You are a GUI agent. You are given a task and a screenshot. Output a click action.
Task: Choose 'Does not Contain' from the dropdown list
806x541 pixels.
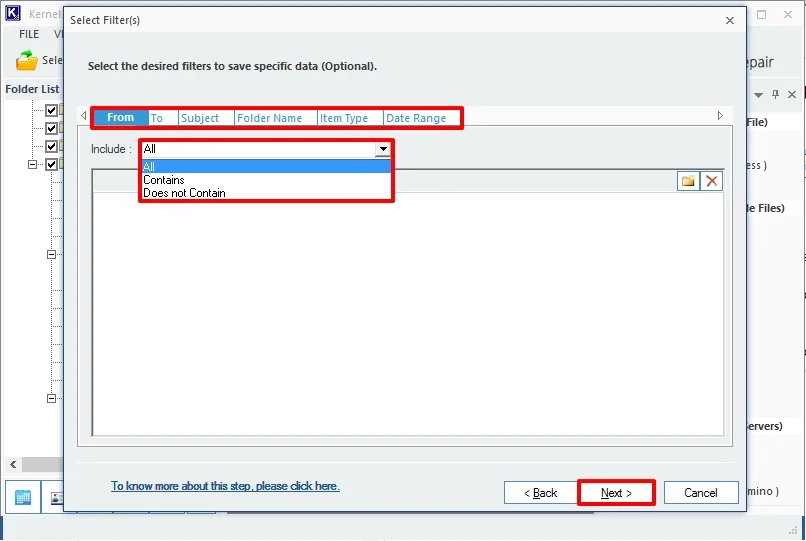(184, 193)
